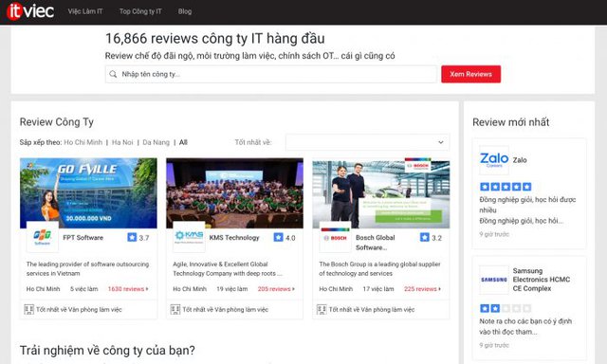Click the star rating icon beside 4.0
Viewport: 607px width, 364px height.
click(x=278, y=237)
